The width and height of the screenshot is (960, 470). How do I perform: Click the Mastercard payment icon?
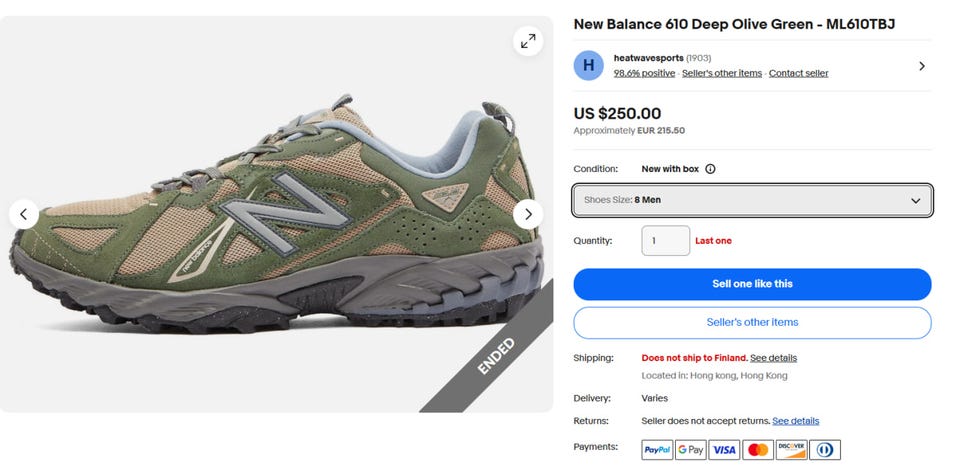[x=758, y=450]
